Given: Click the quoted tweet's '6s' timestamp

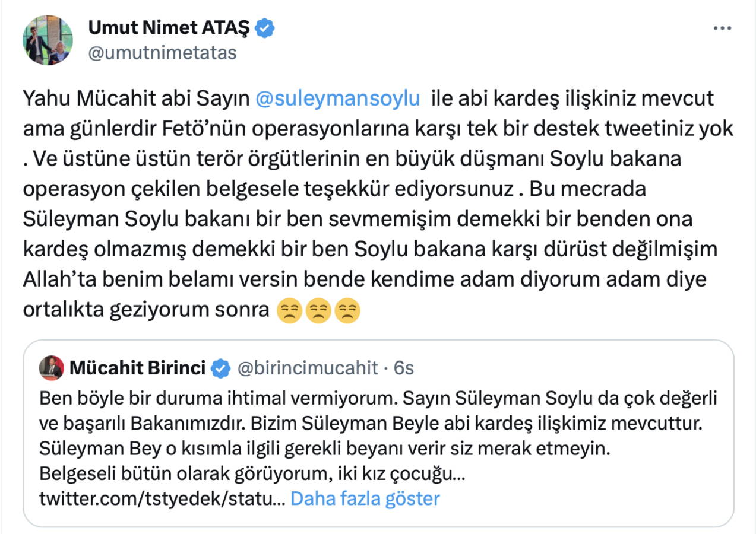Looking at the screenshot, I should tap(404, 368).
